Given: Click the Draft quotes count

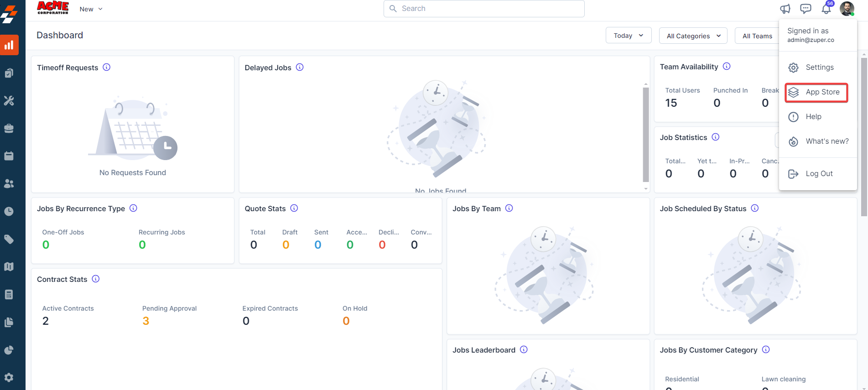Looking at the screenshot, I should 286,245.
